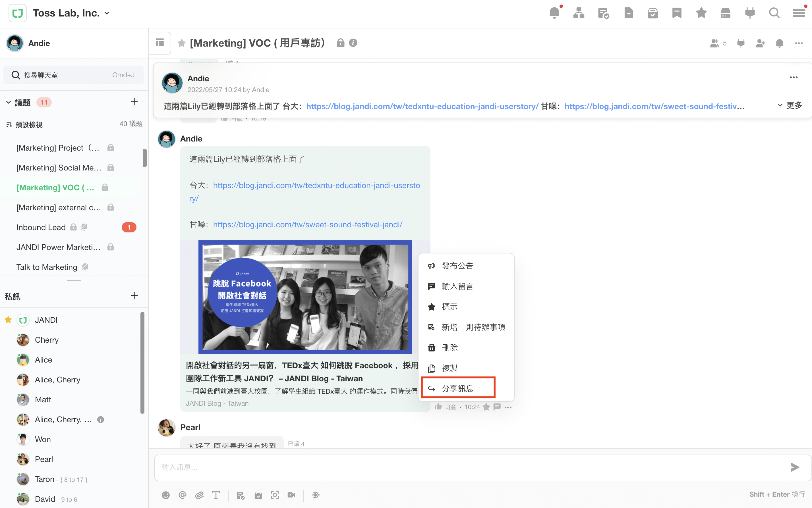Viewport: 812px width, 508px height.
Task: Expand pinned announcement with 更多
Action: [x=790, y=105]
